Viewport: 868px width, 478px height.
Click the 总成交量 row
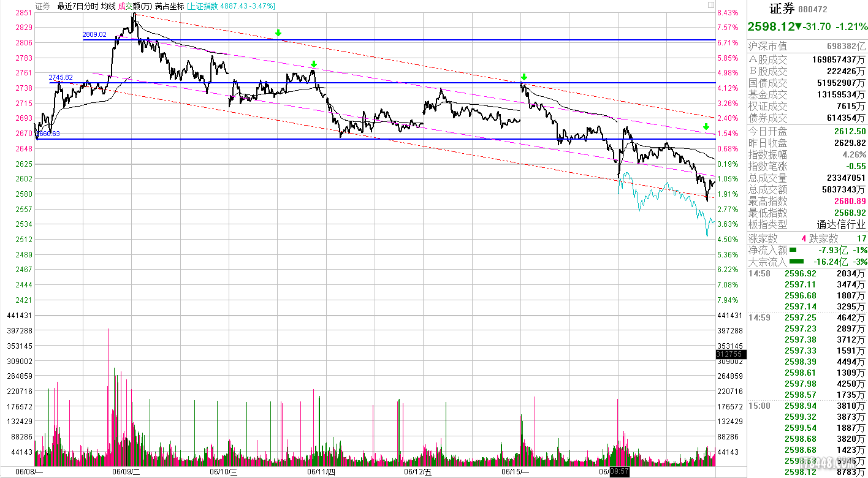[x=807, y=178]
